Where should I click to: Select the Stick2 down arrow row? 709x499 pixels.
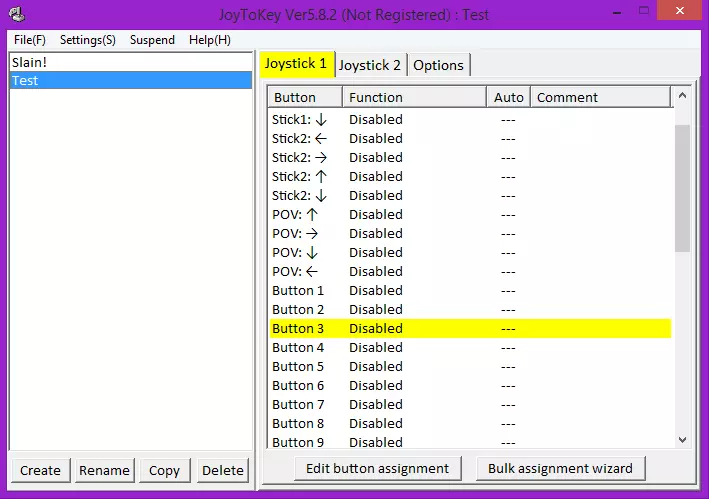pos(470,195)
